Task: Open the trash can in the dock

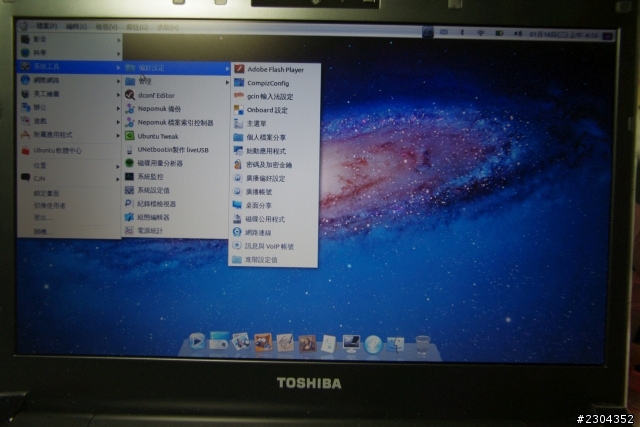Action: pyautogui.click(x=422, y=345)
